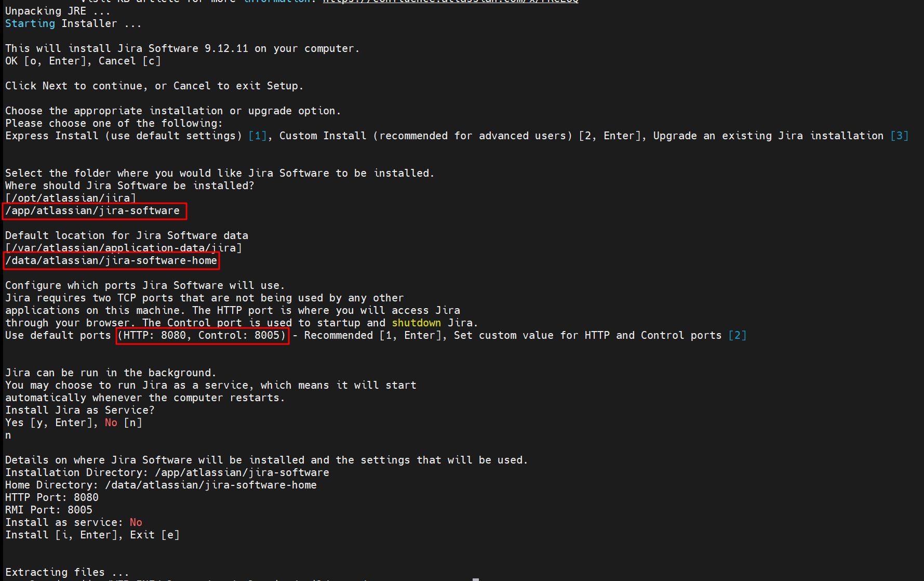Click the HTTP Port: 8080 summary line

(51, 498)
